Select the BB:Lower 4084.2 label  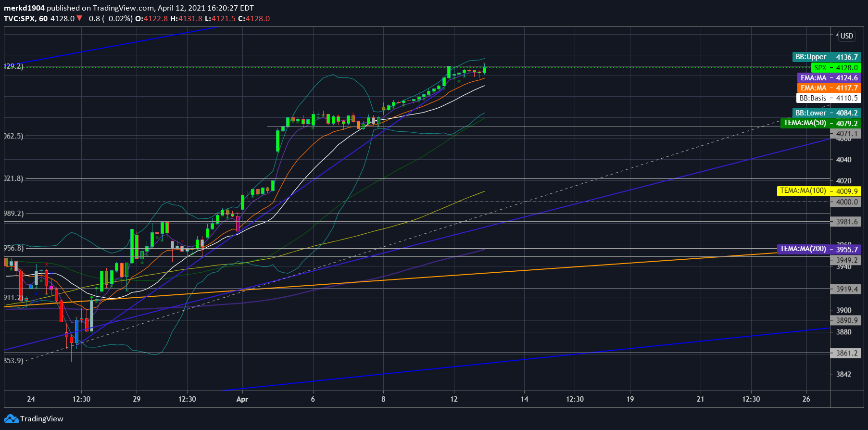tap(827, 113)
